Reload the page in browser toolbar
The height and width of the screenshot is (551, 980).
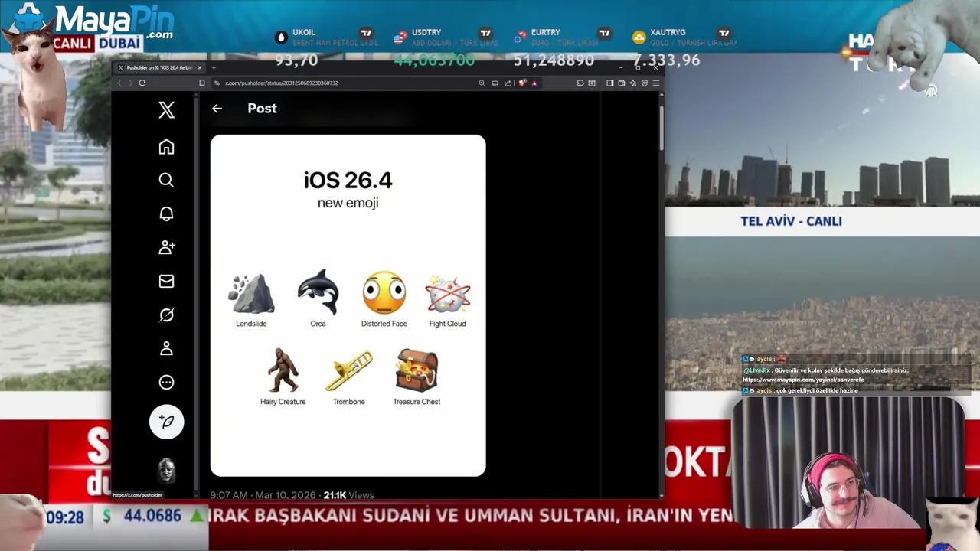(142, 83)
